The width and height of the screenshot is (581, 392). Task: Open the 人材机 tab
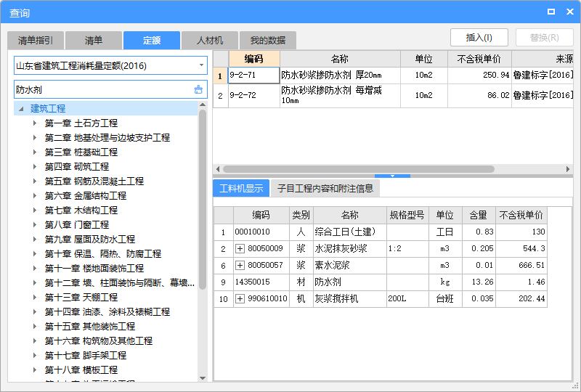(x=210, y=41)
